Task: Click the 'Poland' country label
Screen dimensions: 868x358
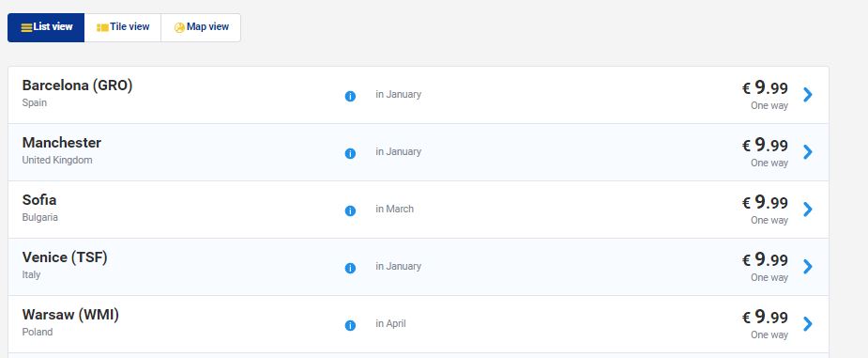Action: 38,332
